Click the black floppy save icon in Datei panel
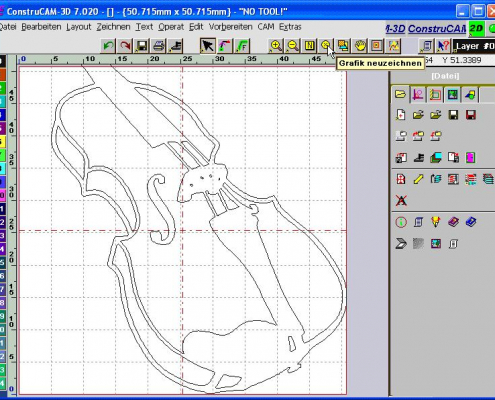This screenshot has width=495, height=400. click(x=453, y=115)
